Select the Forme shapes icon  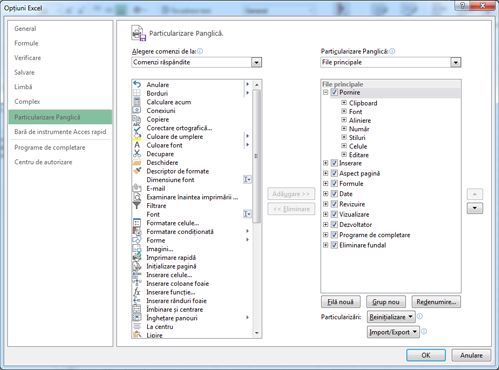137,240
